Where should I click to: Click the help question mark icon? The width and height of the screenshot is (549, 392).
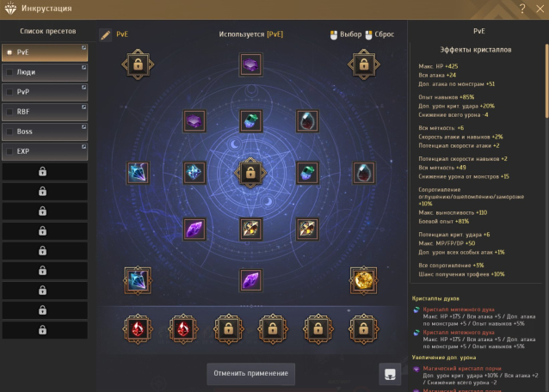[522, 9]
